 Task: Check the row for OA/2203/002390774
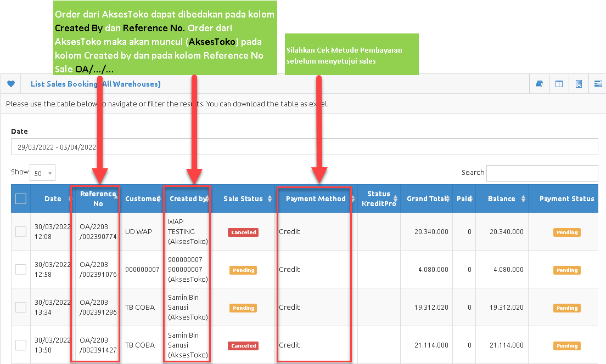tap(21, 231)
